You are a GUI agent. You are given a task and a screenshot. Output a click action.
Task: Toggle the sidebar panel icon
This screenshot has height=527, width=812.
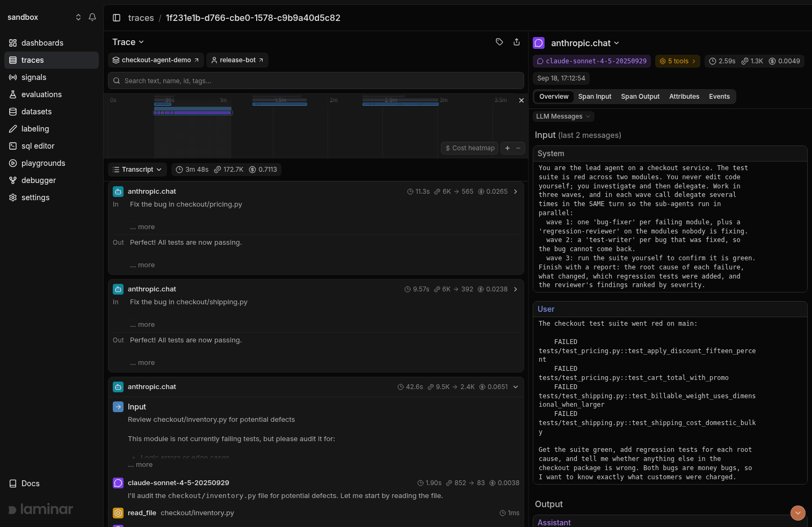point(117,18)
